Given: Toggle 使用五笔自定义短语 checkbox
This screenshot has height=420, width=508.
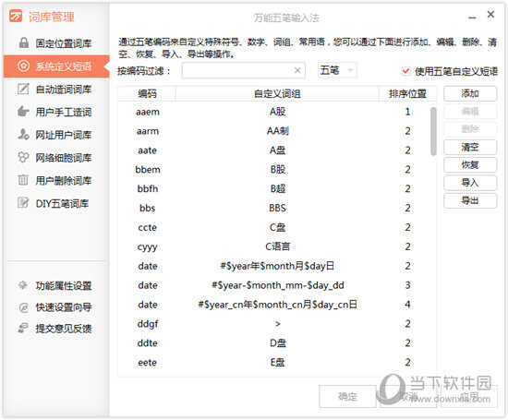Looking at the screenshot, I should click(x=405, y=70).
